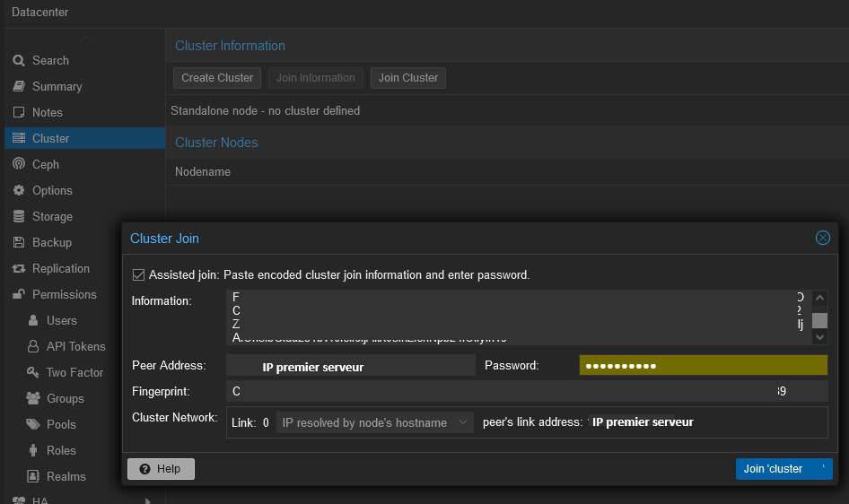Open Storage via database icon
The image size is (849, 504).
[x=19, y=216]
